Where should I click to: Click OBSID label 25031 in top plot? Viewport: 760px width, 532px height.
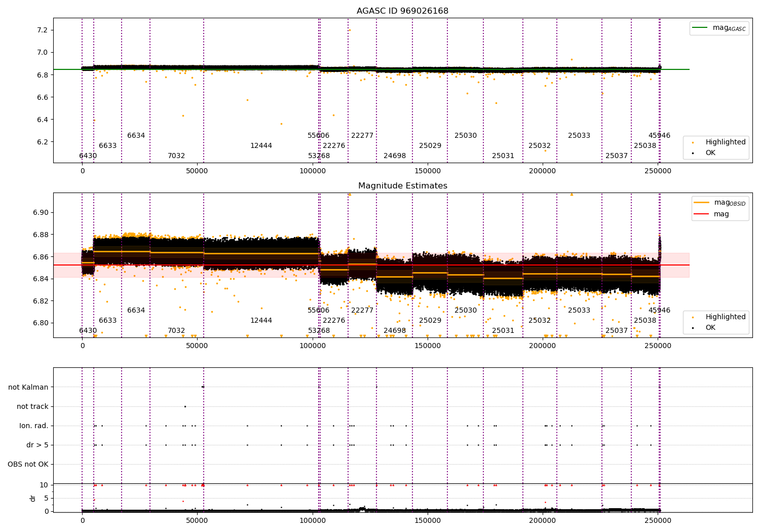[503, 156]
